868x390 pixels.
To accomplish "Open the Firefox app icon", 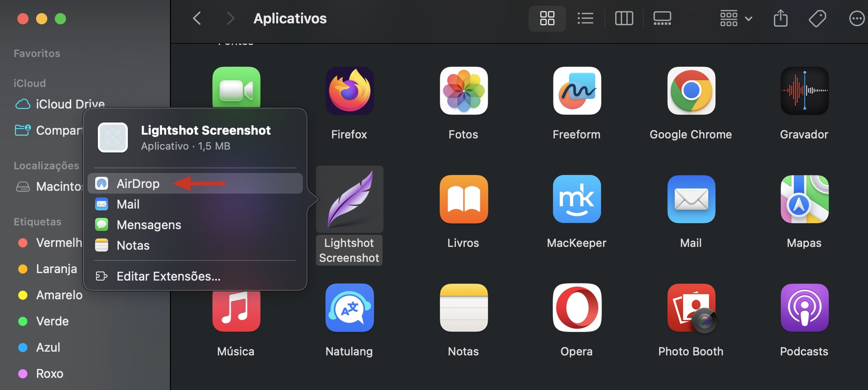I will click(350, 91).
